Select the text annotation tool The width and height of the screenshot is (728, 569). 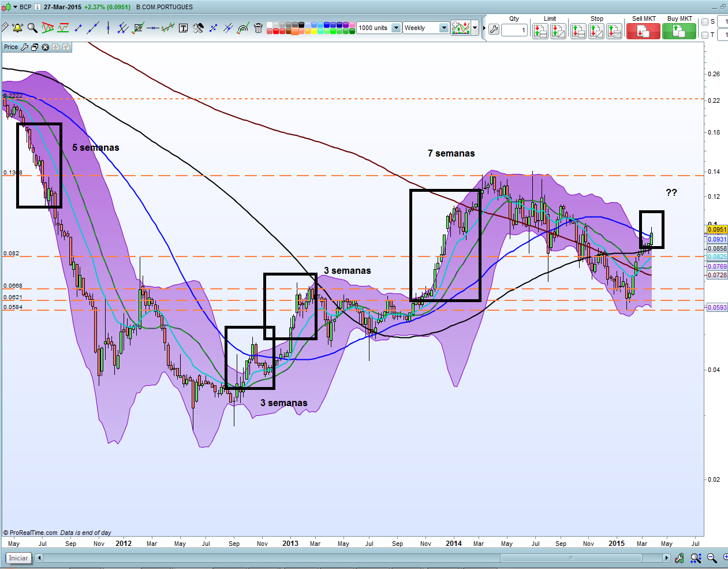[183, 28]
